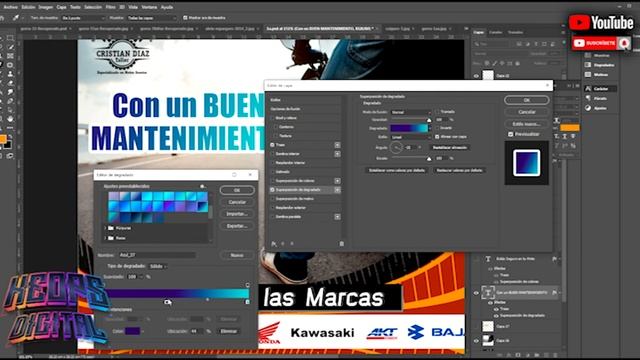Click the T thumbnail of the BUEN MANTENIMIENTO layer
The height and width of the screenshot is (360, 640).
(488, 292)
